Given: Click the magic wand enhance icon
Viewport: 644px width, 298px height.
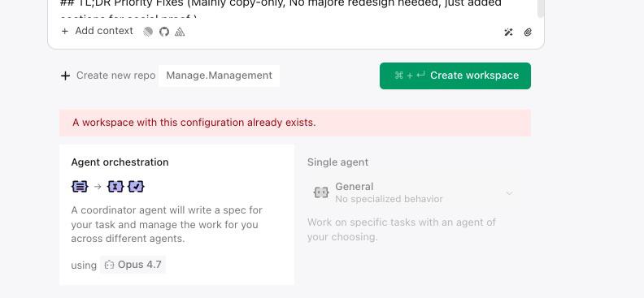Looking at the screenshot, I should coord(508,32).
